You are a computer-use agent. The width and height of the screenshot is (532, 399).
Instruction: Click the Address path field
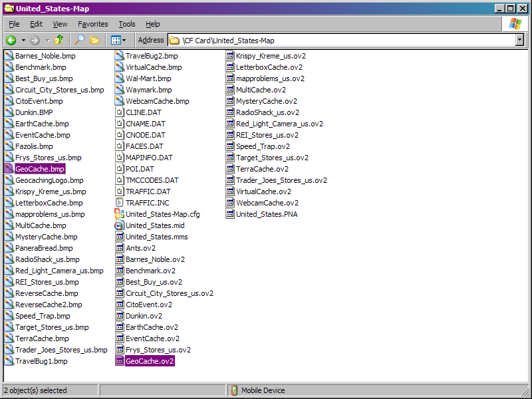point(342,41)
